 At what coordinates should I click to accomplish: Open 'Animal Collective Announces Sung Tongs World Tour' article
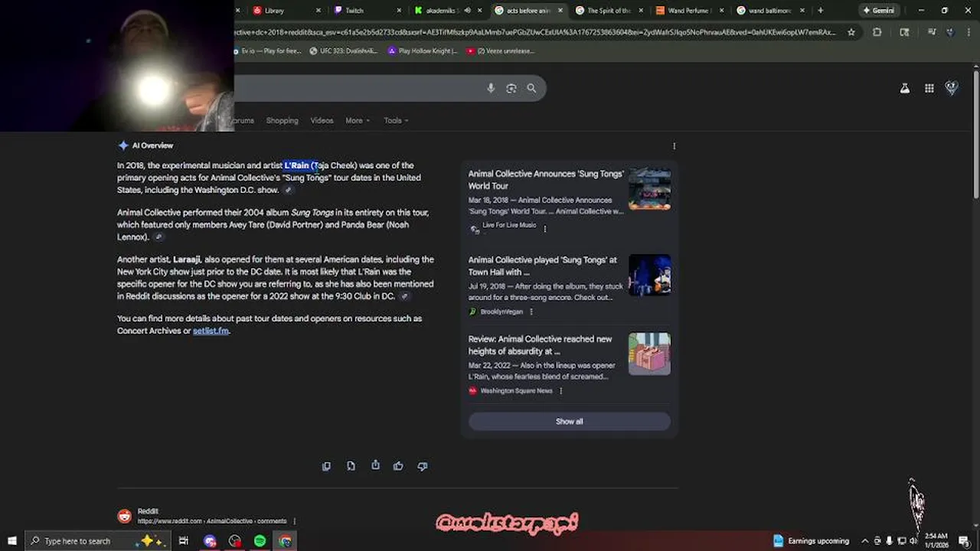coord(546,180)
